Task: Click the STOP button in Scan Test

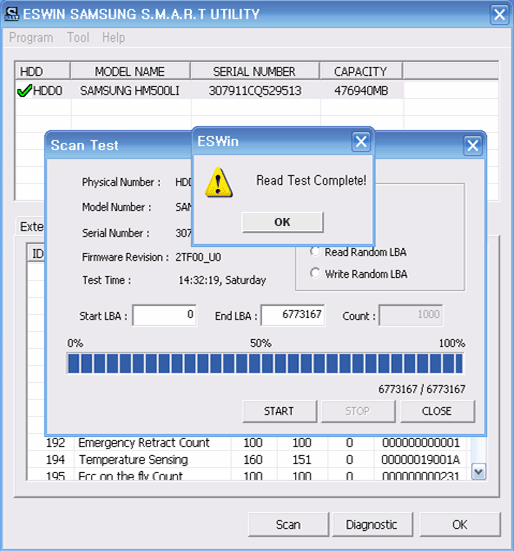Action: coord(358,411)
